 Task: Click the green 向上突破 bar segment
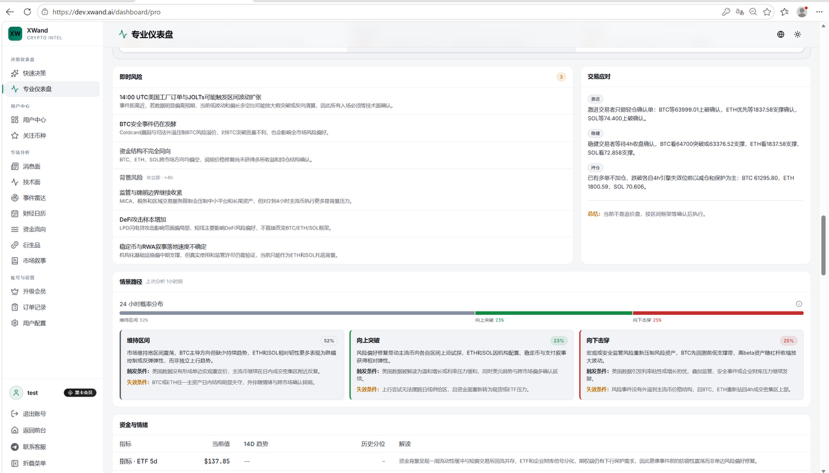click(554, 313)
